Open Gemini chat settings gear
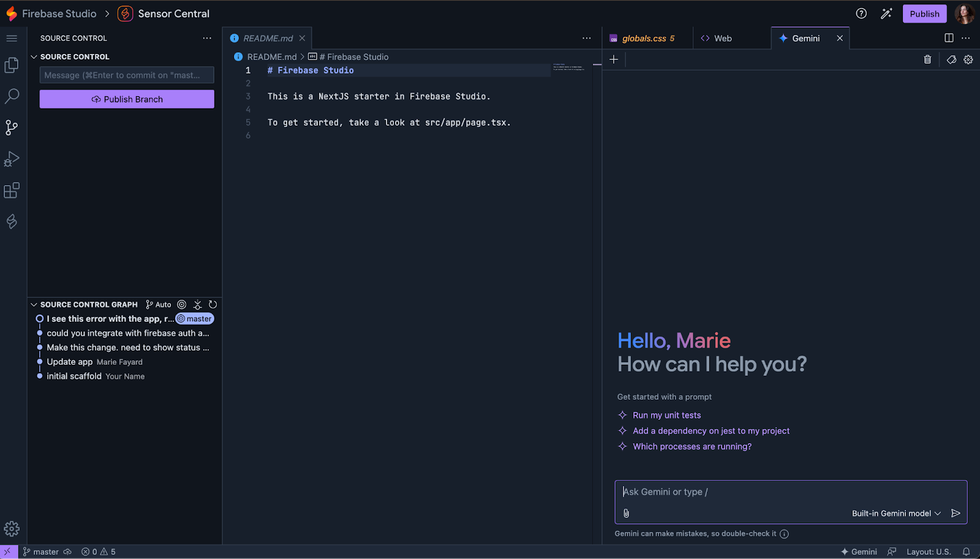The height and width of the screenshot is (559, 980). coord(968,59)
